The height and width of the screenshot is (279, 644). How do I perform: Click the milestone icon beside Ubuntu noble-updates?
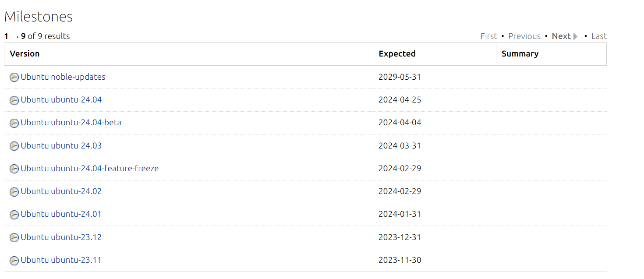14,77
